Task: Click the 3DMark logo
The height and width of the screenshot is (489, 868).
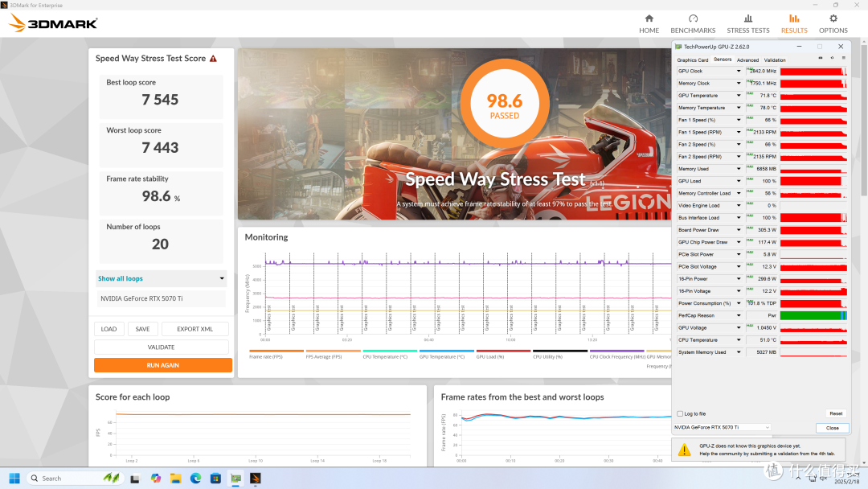Action: point(53,23)
